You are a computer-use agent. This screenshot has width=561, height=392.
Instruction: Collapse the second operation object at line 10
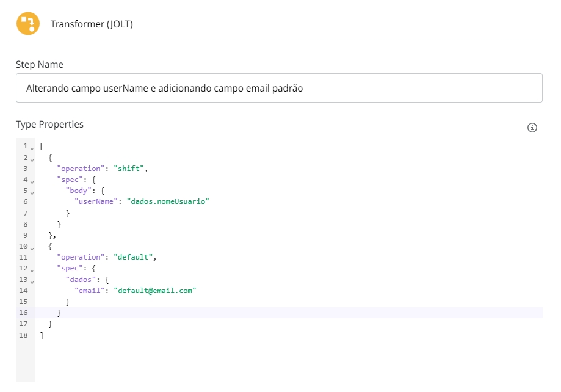[x=32, y=247]
